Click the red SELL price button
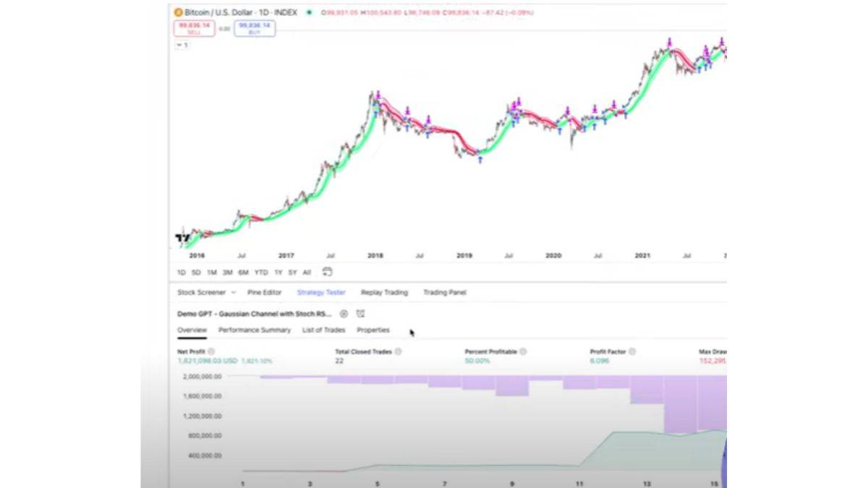The width and height of the screenshot is (868, 488). point(194,28)
